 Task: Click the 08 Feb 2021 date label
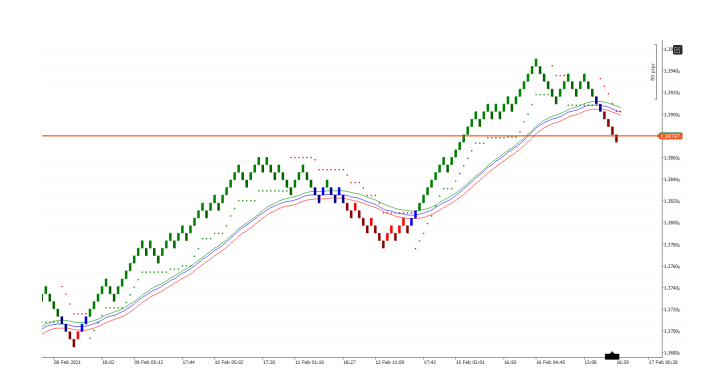[67, 362]
